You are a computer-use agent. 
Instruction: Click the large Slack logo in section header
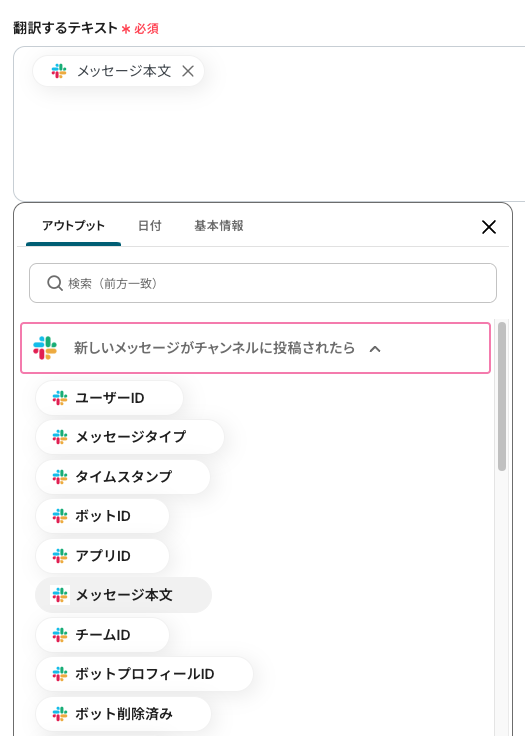pyautogui.click(x=45, y=348)
